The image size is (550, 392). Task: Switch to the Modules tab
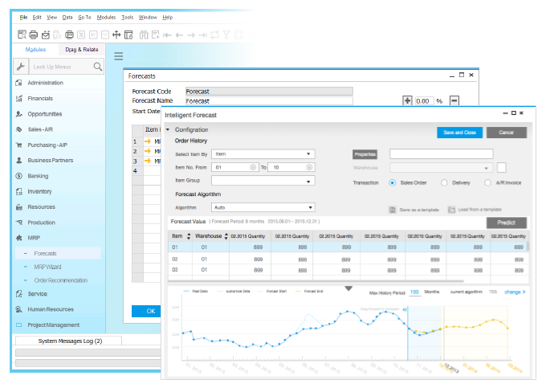pos(35,50)
